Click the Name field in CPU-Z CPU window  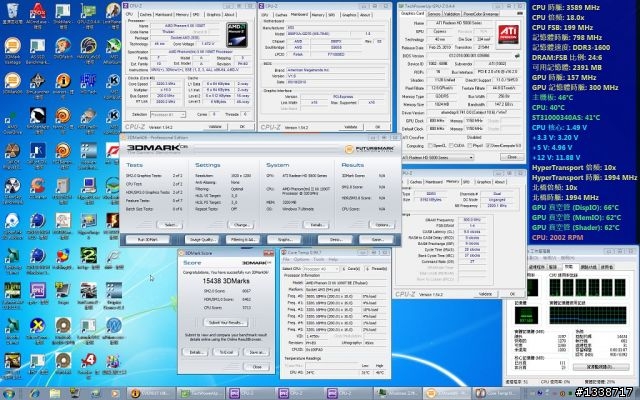point(185,25)
